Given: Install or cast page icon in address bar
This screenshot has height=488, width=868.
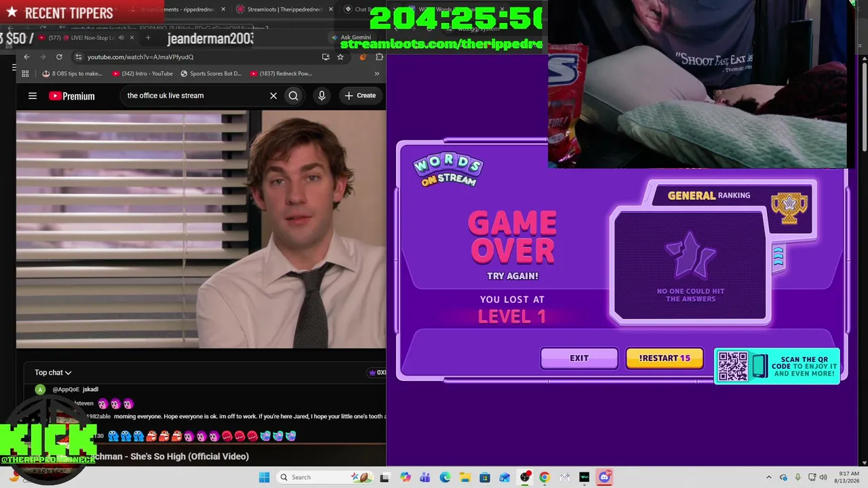Looking at the screenshot, I should click(x=326, y=57).
